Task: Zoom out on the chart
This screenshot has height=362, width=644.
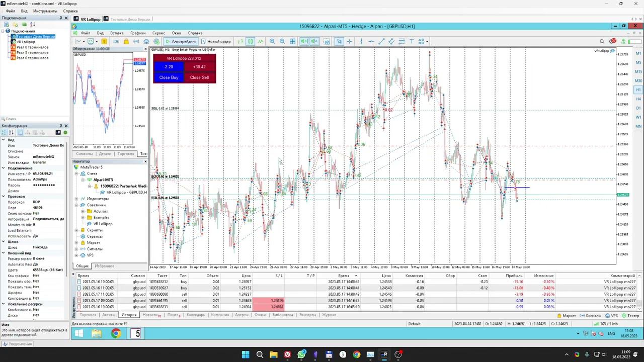Action: coord(282,41)
